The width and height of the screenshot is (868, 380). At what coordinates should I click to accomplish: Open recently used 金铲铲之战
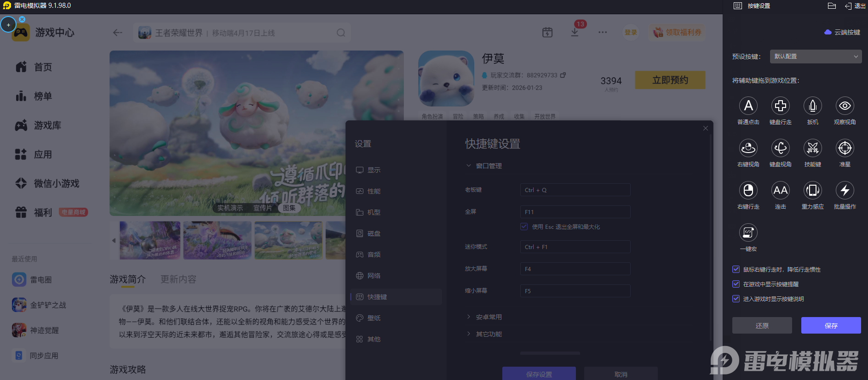click(x=39, y=305)
